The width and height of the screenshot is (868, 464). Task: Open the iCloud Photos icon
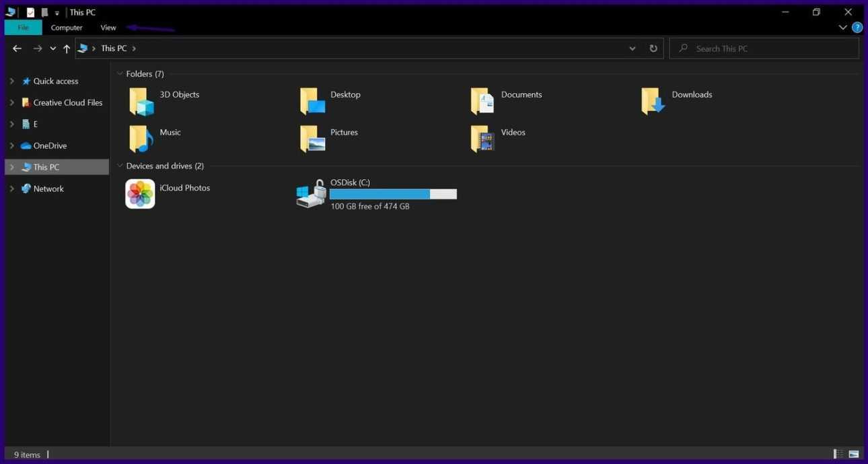pyautogui.click(x=140, y=194)
